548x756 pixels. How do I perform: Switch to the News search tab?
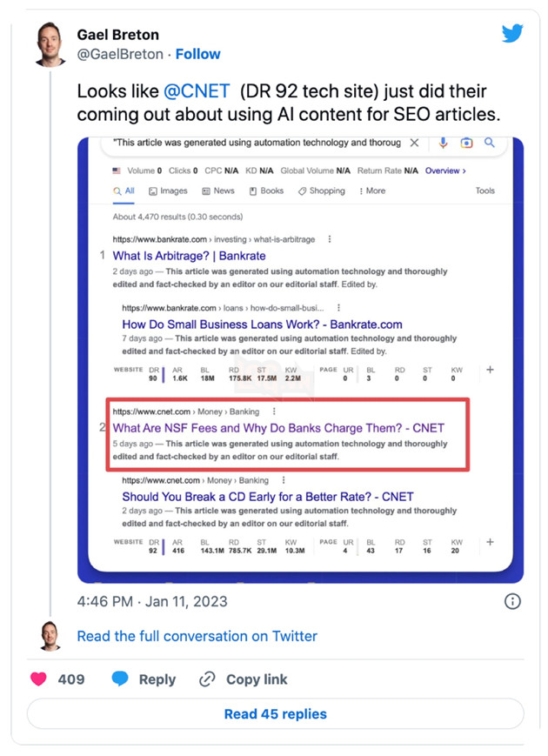click(x=218, y=191)
